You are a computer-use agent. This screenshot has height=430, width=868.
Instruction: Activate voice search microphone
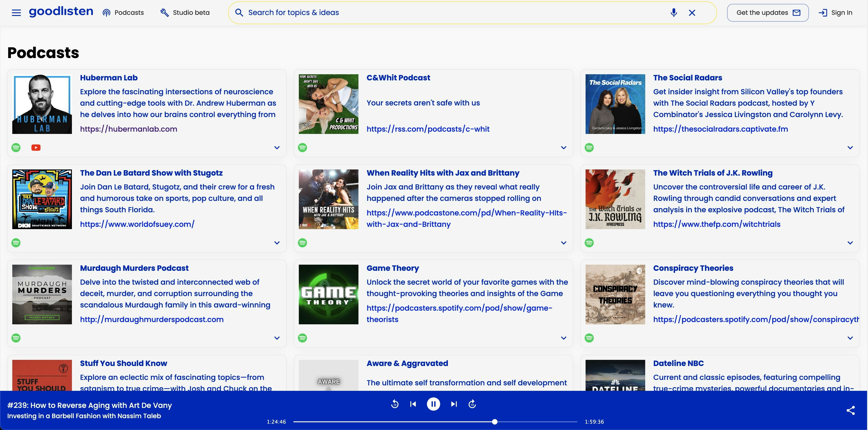674,13
